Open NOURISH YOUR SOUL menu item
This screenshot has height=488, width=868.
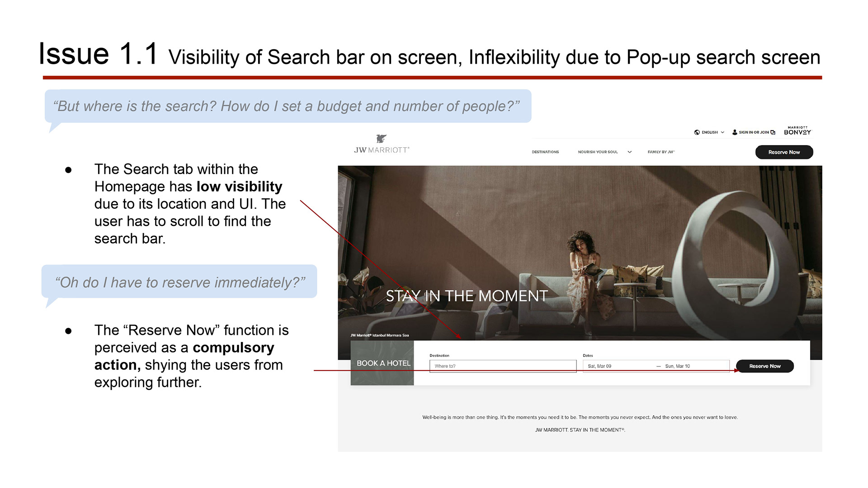598,152
